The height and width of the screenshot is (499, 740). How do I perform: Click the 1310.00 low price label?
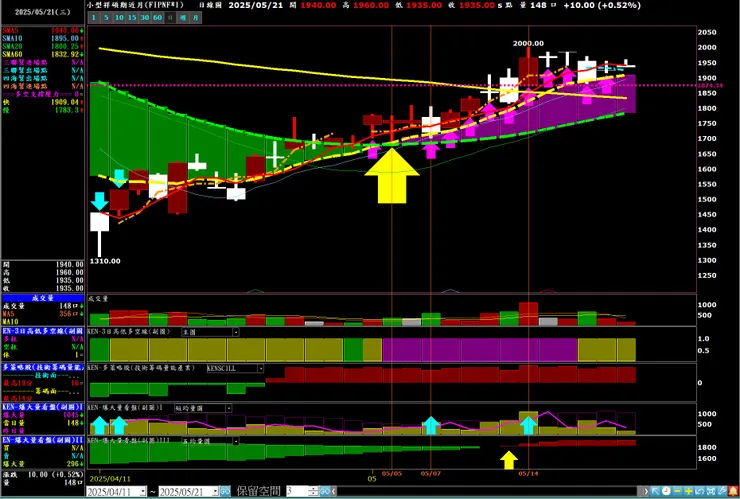pos(105,261)
